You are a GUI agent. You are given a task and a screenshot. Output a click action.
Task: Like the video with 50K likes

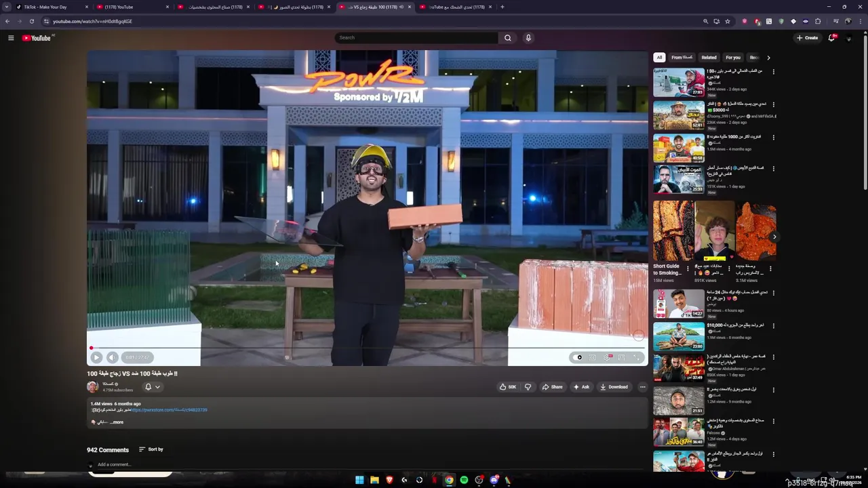[x=508, y=387]
